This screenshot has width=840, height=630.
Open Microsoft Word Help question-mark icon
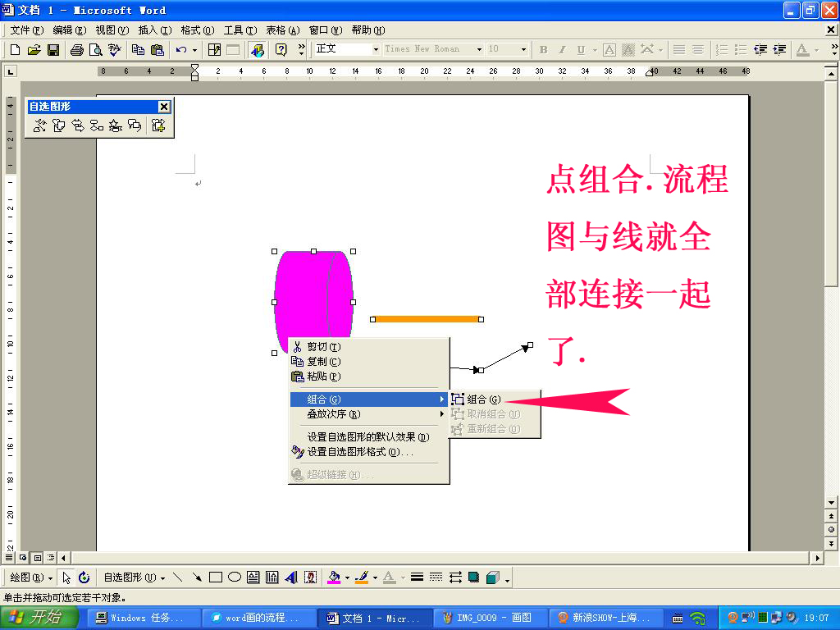point(281,50)
